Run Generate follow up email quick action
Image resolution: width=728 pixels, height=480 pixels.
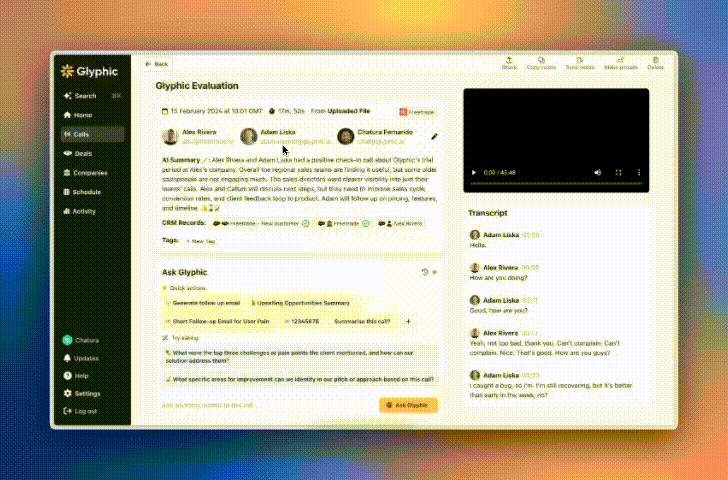click(203, 303)
